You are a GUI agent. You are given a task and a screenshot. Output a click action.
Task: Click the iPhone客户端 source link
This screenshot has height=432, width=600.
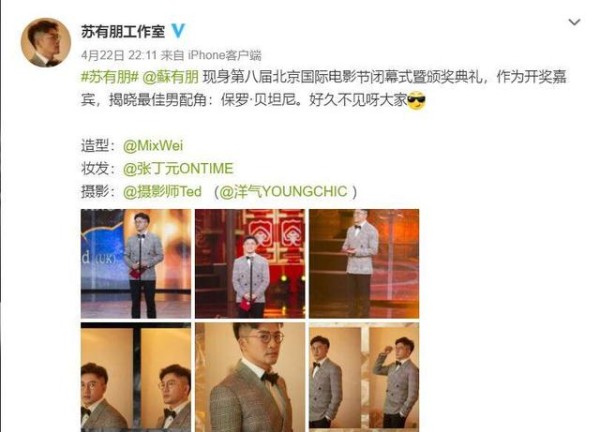pos(225,55)
